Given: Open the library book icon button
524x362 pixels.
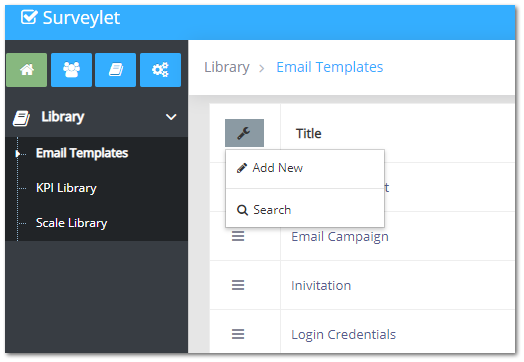Looking at the screenshot, I should coord(115,70).
